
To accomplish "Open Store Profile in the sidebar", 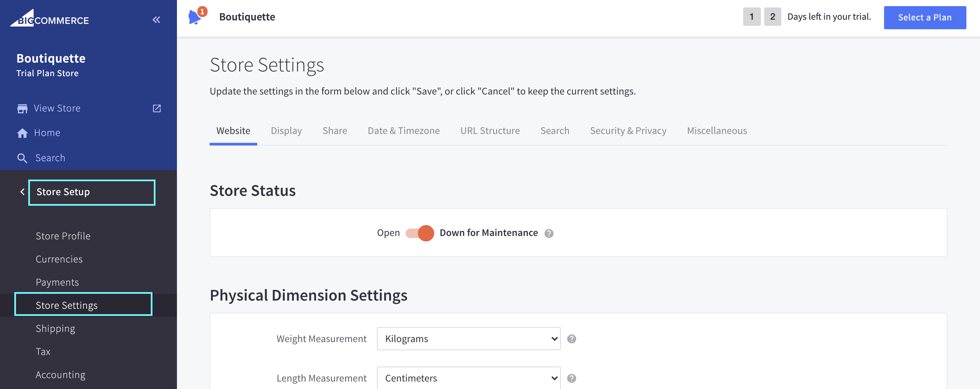I will (63, 236).
